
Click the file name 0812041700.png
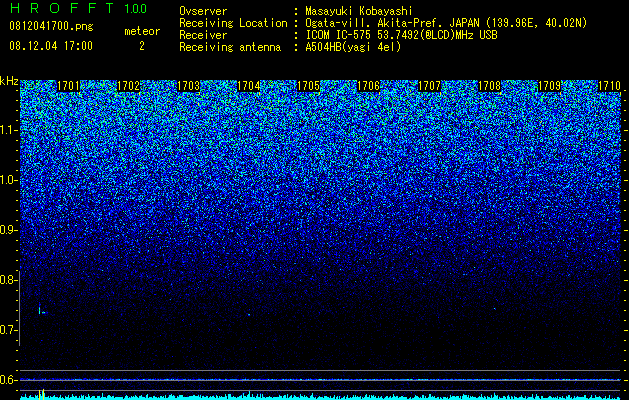click(51, 26)
